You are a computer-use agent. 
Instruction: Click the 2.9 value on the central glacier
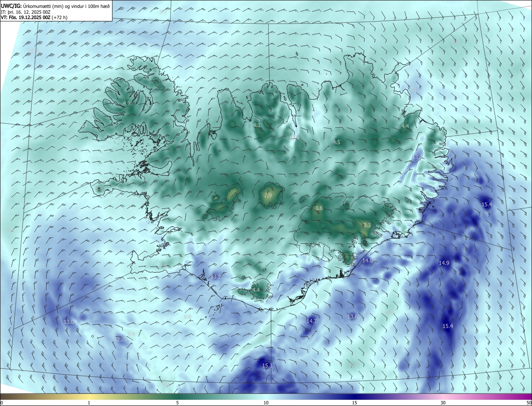pos(268,195)
